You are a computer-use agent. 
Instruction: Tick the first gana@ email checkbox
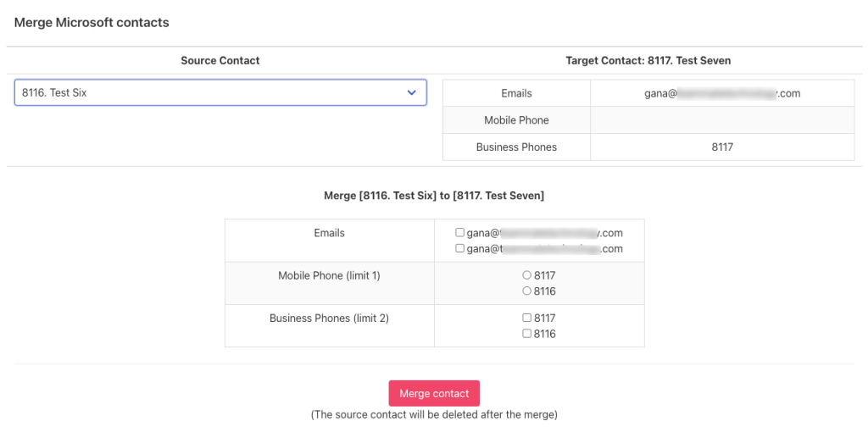[x=459, y=232]
